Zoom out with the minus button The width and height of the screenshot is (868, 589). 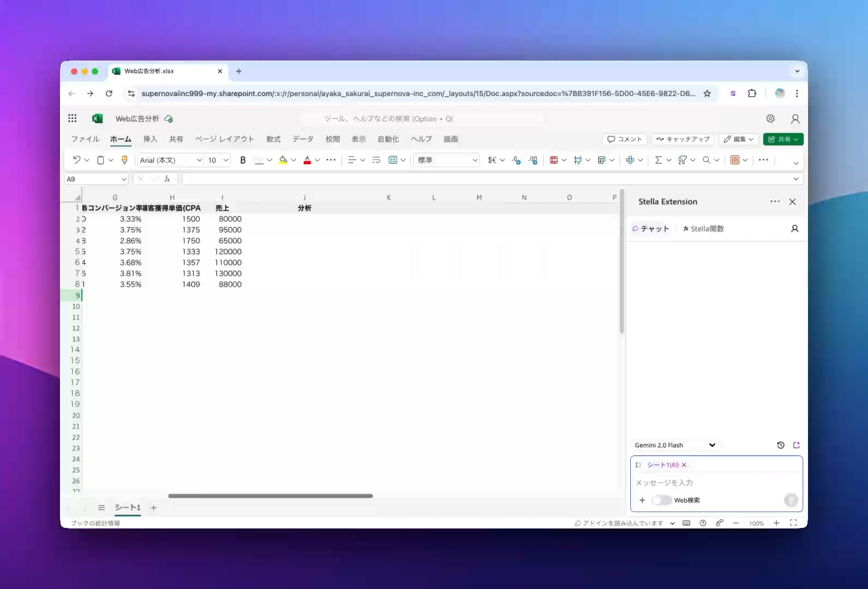click(736, 523)
